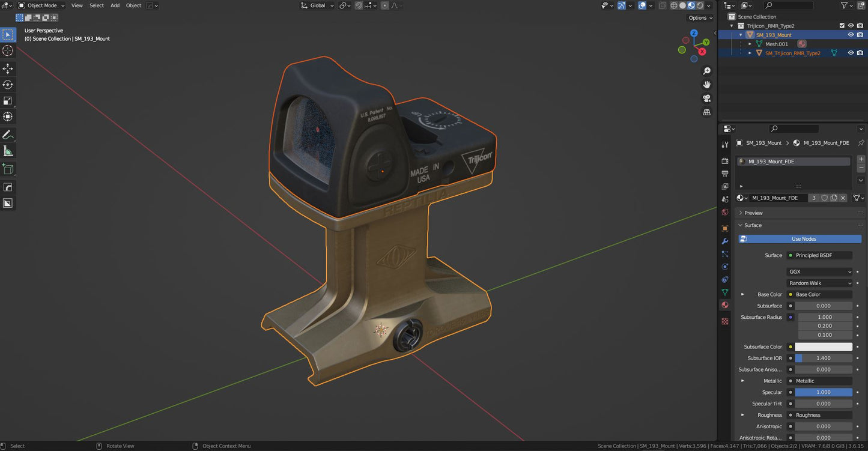Select the Add Cube tool
Image resolution: width=868 pixels, height=451 pixels.
(8, 169)
